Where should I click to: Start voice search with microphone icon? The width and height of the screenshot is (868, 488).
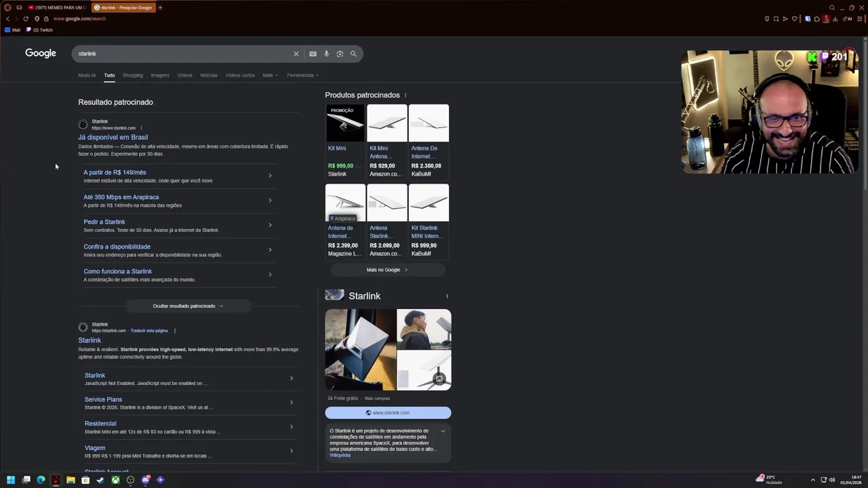(326, 54)
